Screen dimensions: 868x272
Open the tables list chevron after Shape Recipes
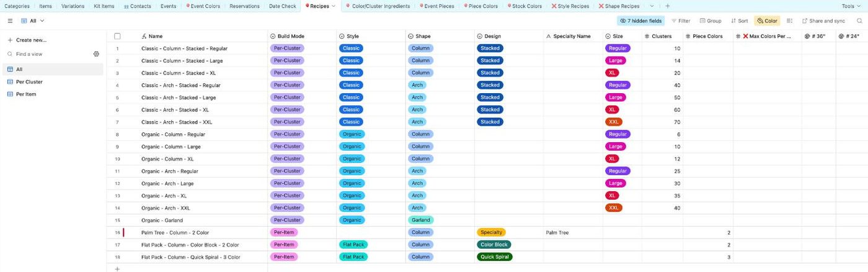point(652,6)
